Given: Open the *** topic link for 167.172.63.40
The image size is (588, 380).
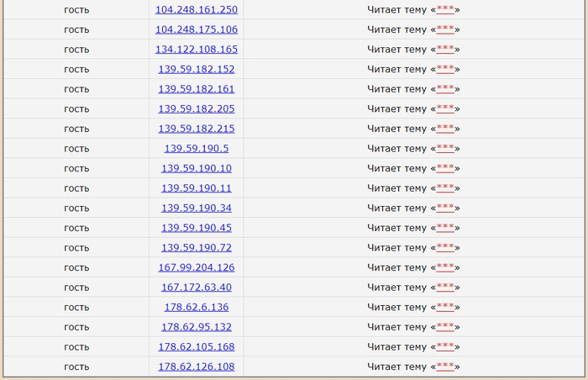Looking at the screenshot, I should [x=445, y=288].
